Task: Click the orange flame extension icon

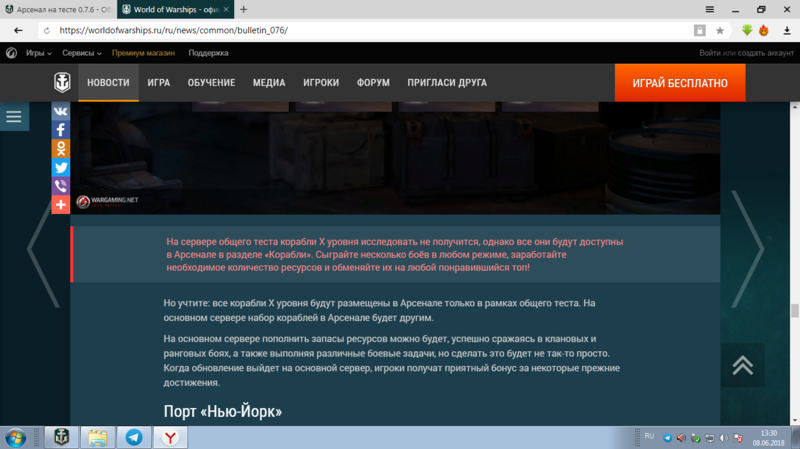Action: [764, 30]
